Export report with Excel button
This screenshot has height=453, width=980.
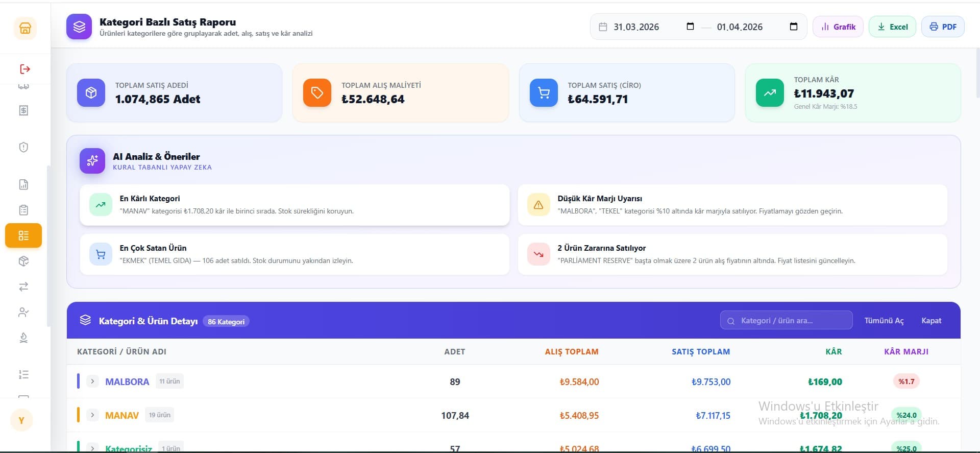pyautogui.click(x=893, y=27)
